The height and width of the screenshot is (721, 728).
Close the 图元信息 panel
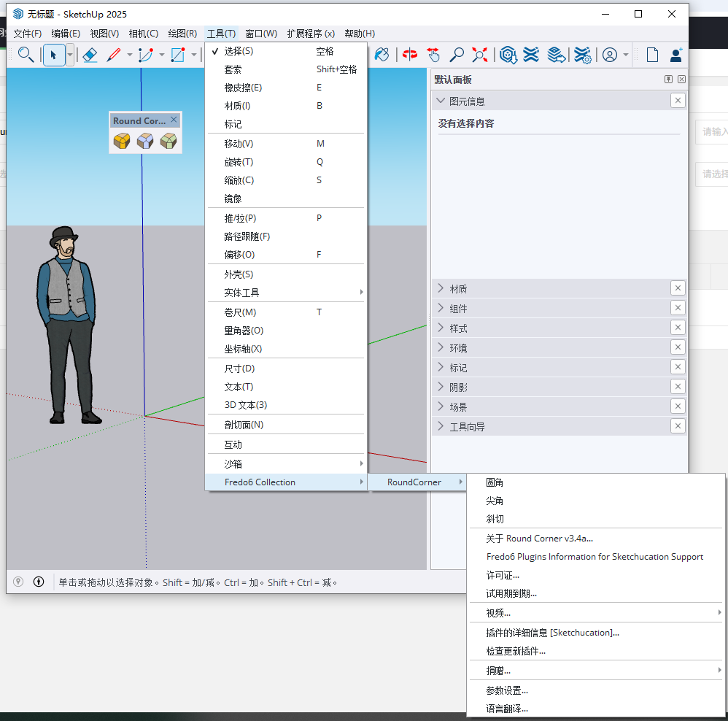click(678, 101)
